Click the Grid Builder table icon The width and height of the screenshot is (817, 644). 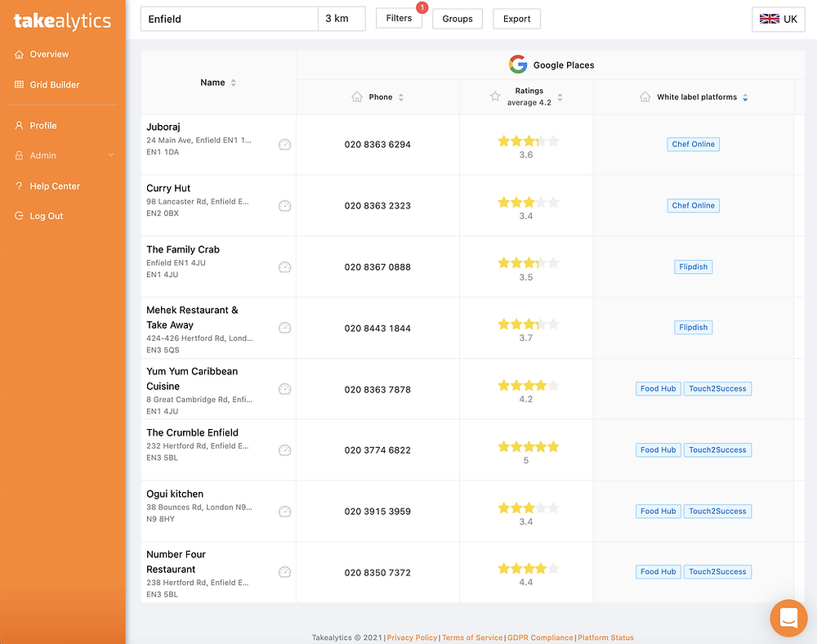pyautogui.click(x=20, y=84)
